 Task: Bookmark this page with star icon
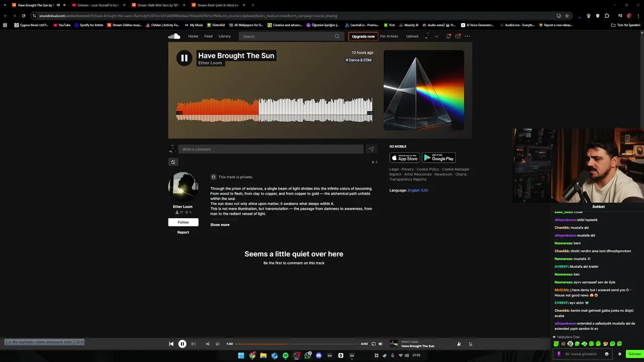coord(567,16)
